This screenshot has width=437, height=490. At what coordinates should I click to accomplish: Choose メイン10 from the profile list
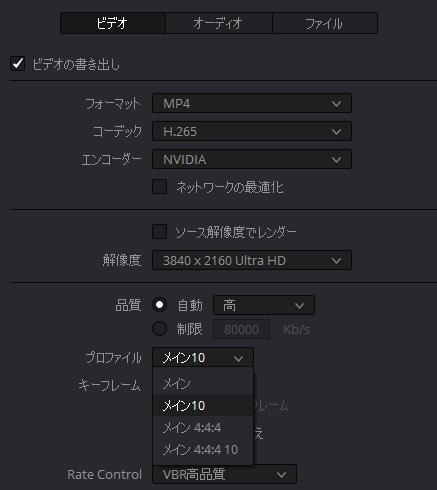203,405
